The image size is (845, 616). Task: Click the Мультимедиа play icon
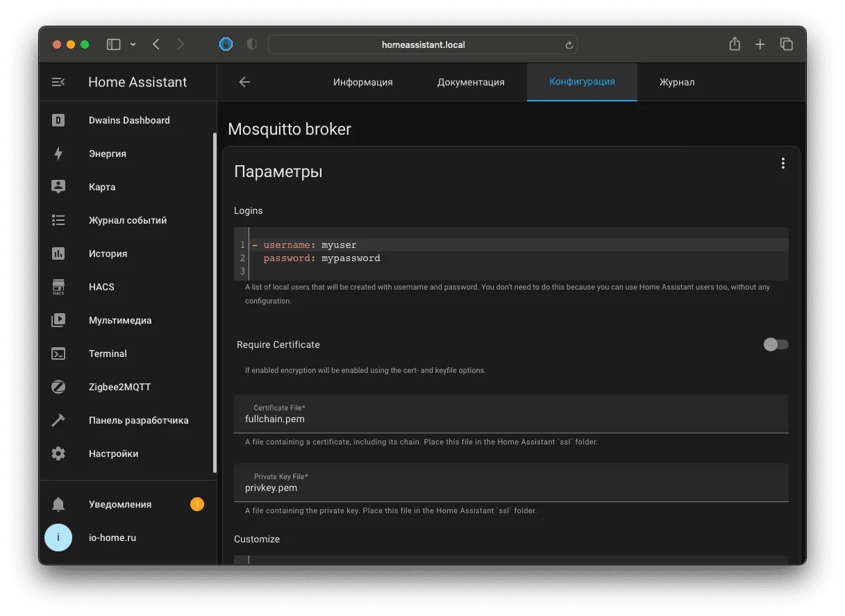point(58,320)
